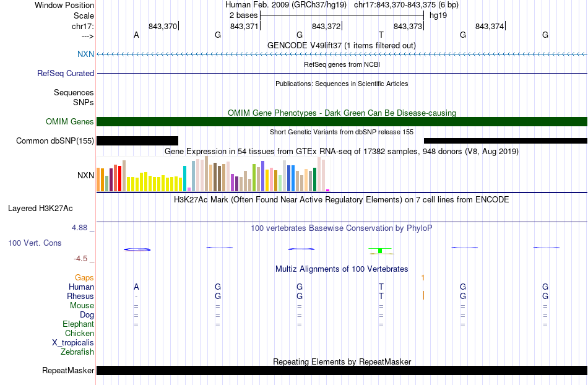Click the NXN gene arrow line in GENCODE track
Screen dimensions: 588x385
tap(342, 54)
